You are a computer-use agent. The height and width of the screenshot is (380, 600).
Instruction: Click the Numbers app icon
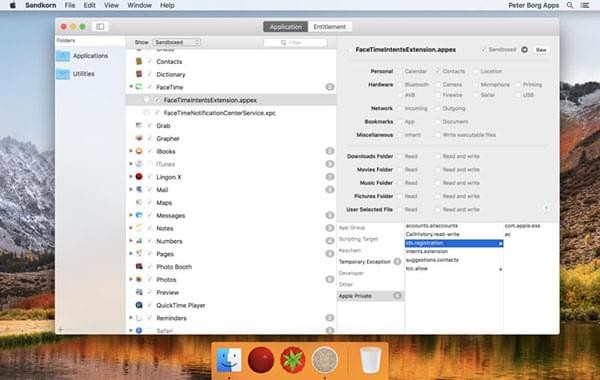pos(139,241)
